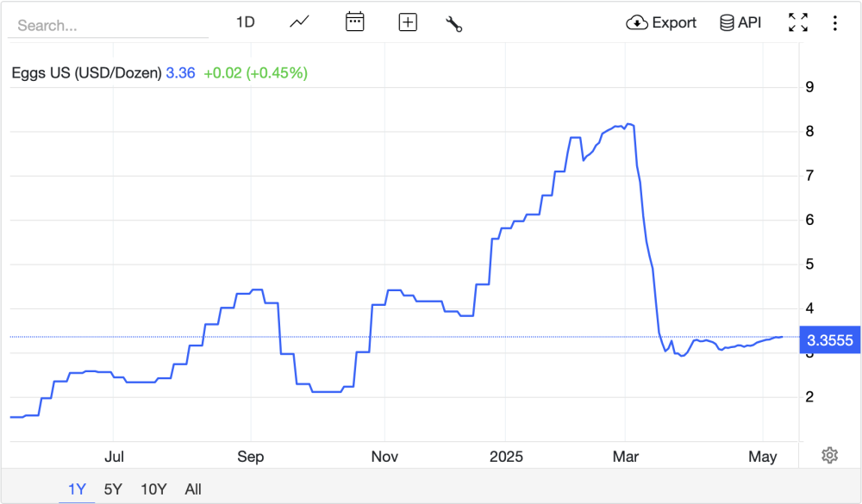This screenshot has height=504, width=862.
Task: Click the Eggs US (USD/Dozen) title
Action: coord(86,73)
